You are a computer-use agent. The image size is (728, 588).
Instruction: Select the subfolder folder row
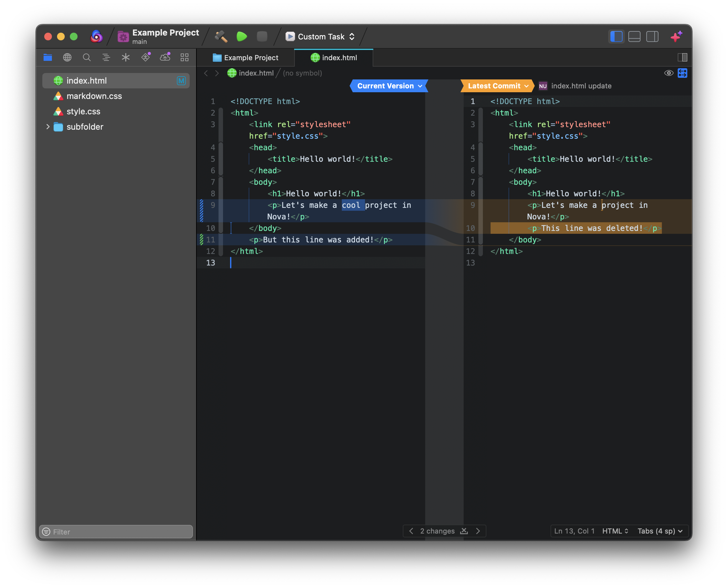[x=116, y=127]
